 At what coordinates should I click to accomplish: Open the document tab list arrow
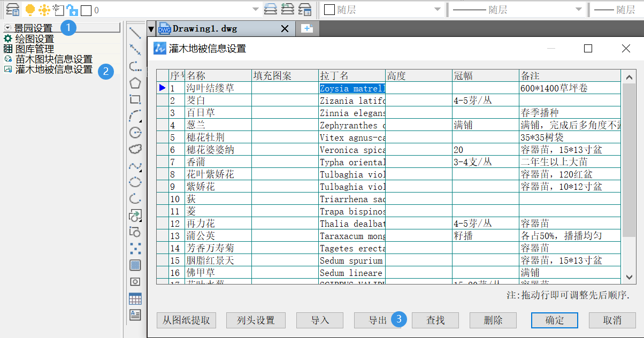[x=151, y=29]
